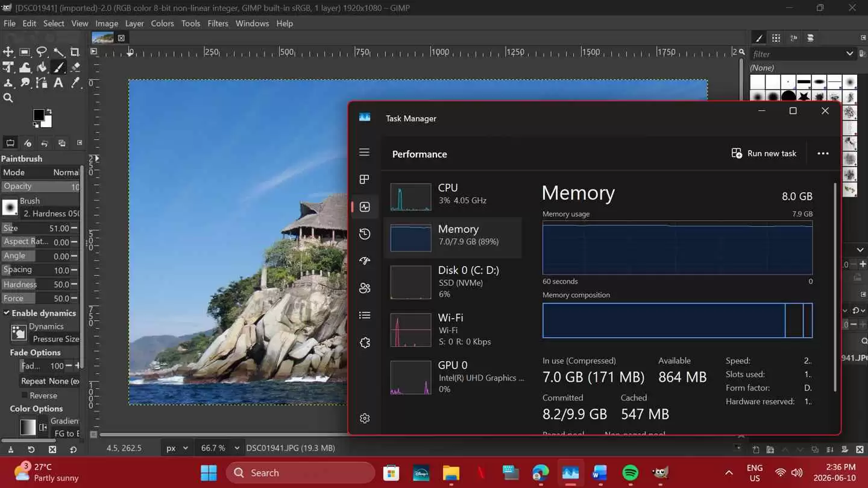
Task: Select Wi-Fi performance item
Action: click(453, 329)
